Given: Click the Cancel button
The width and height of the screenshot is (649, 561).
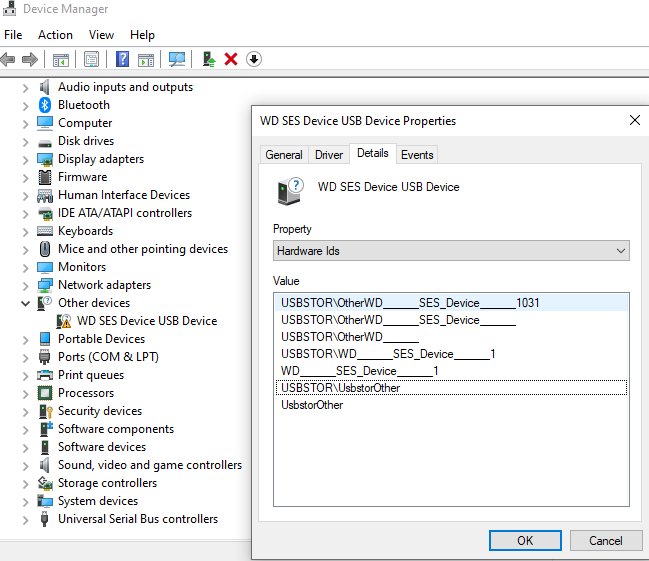Looking at the screenshot, I should [606, 541].
